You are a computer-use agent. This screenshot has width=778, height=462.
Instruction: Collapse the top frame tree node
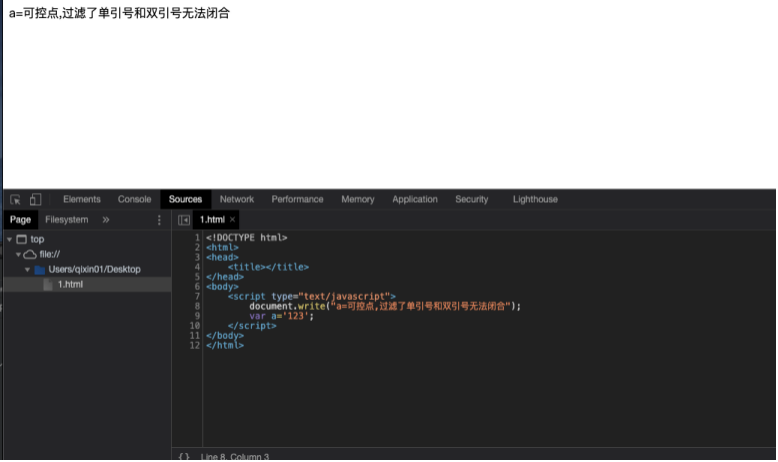[x=9, y=240]
